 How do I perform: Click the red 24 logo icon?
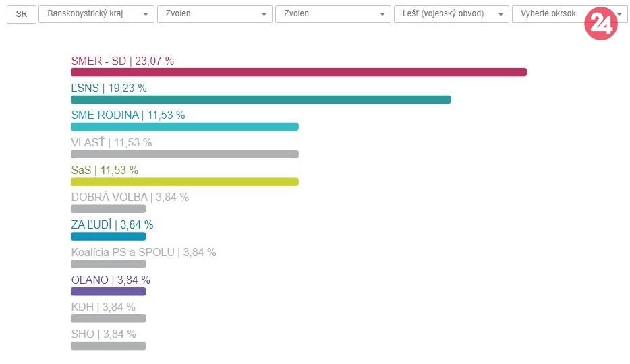600,24
